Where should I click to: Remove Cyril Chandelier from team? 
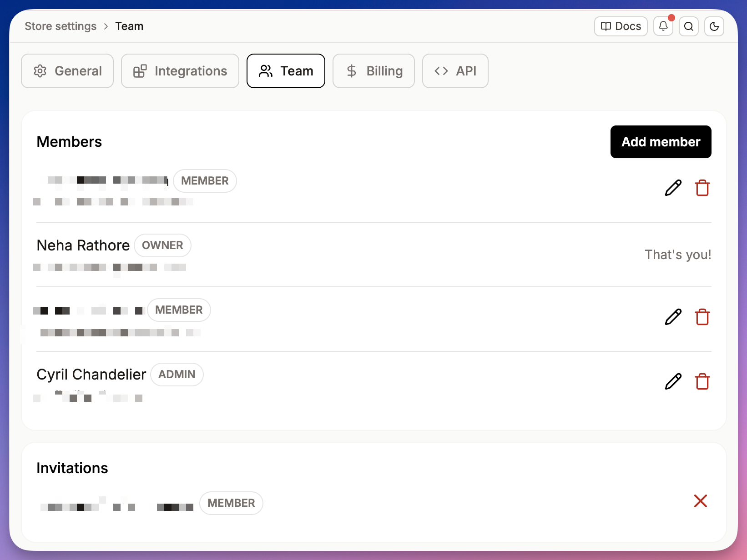(702, 381)
